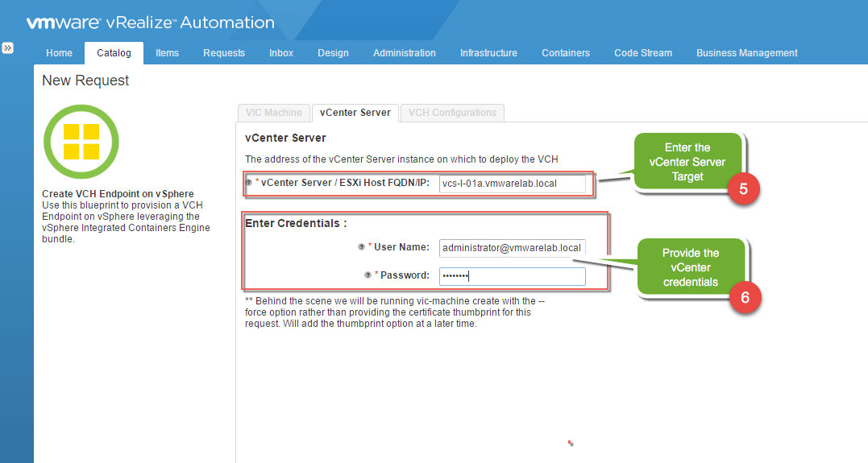The height and width of the screenshot is (463, 868).
Task: Click help icon next to User Name
Action: (x=361, y=247)
